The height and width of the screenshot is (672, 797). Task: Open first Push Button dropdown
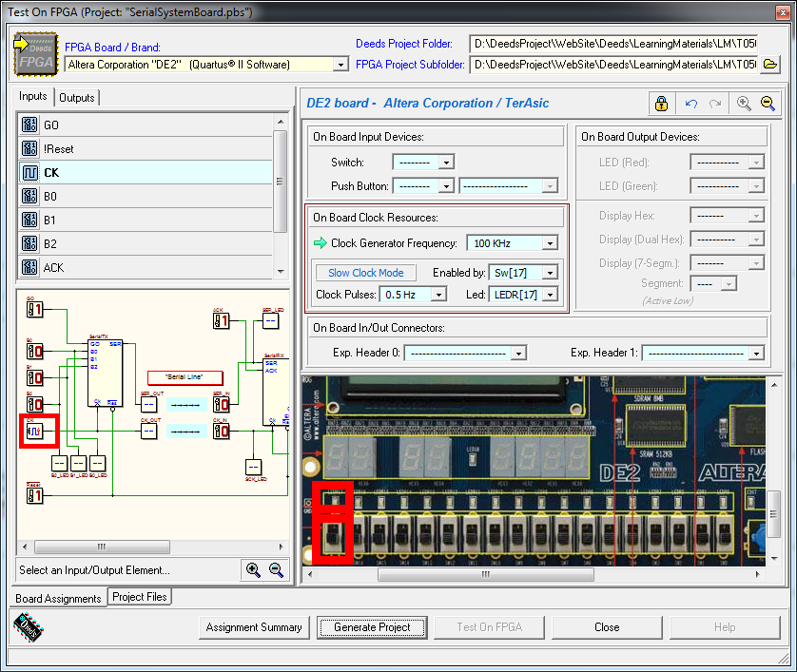point(446,186)
